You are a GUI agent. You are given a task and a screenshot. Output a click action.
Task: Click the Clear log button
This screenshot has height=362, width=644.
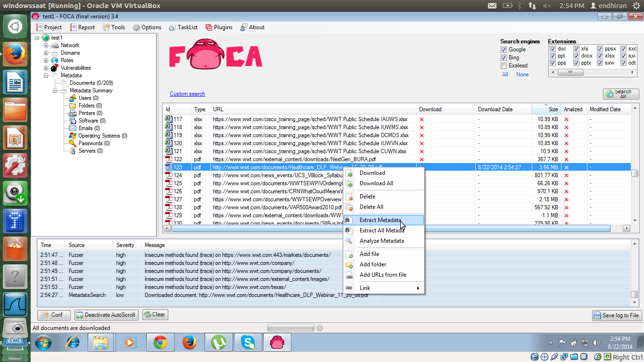pyautogui.click(x=155, y=314)
